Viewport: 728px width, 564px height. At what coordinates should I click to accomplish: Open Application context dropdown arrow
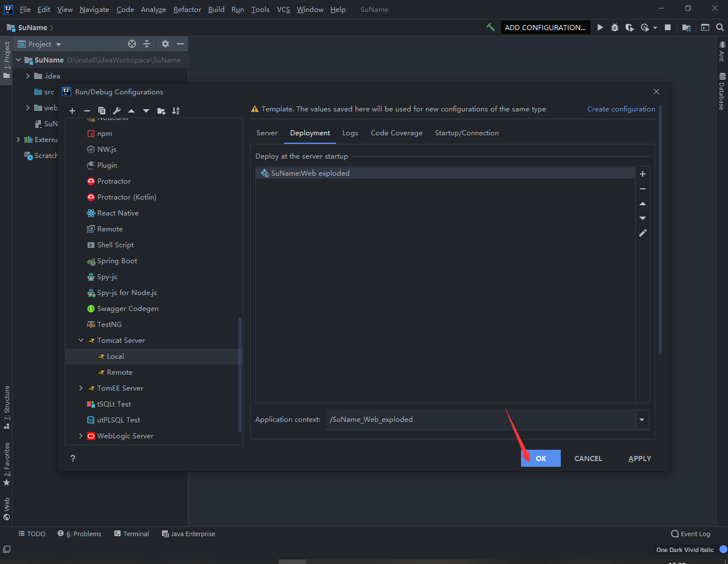[x=642, y=420]
